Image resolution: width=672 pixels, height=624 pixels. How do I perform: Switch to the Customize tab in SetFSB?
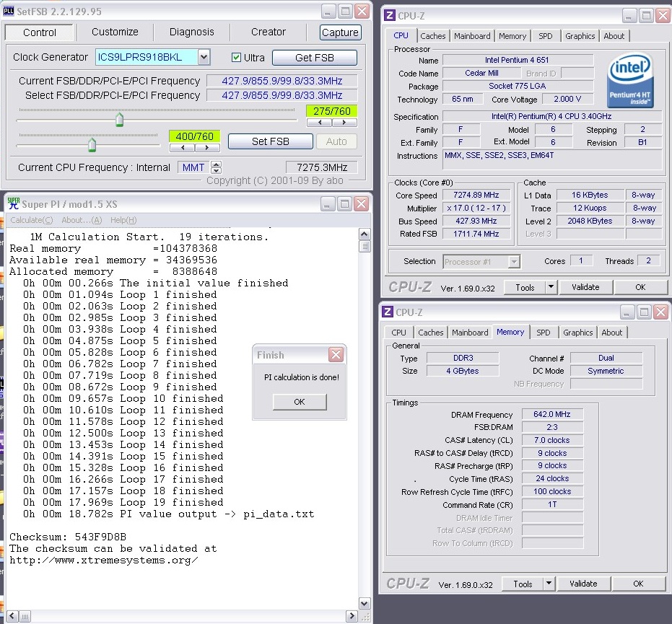[x=115, y=32]
